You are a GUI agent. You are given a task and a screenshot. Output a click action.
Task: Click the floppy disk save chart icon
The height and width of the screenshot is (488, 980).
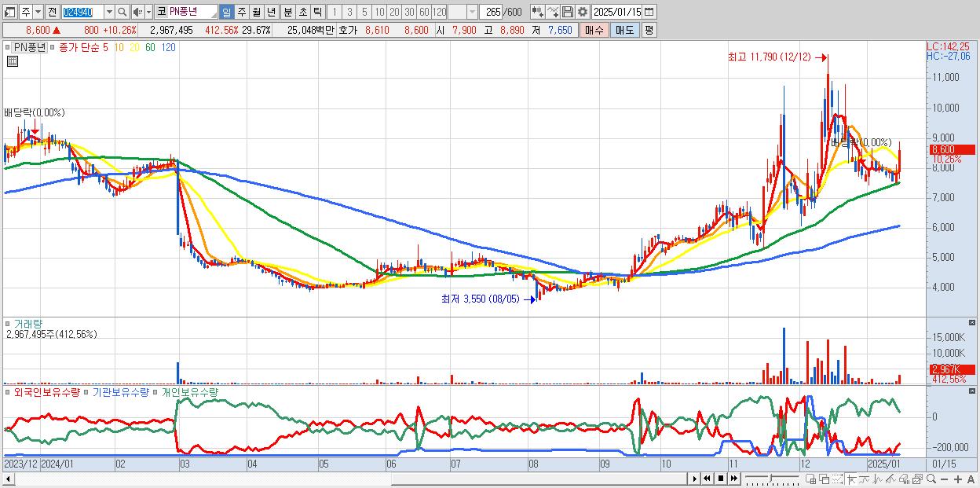coord(568,12)
